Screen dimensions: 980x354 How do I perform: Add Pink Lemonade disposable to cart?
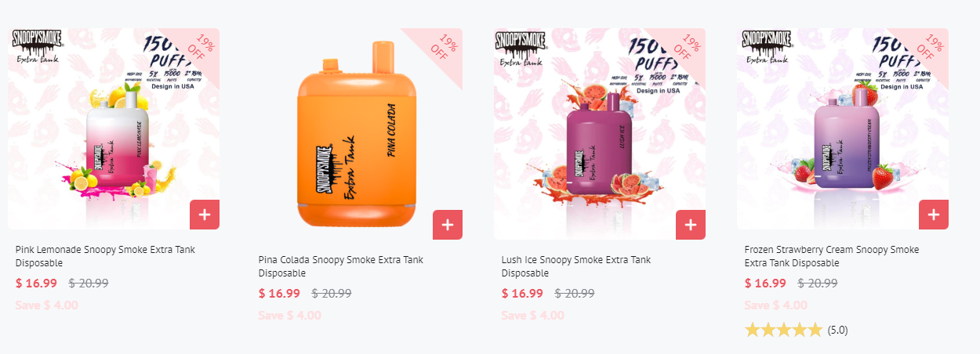[205, 215]
